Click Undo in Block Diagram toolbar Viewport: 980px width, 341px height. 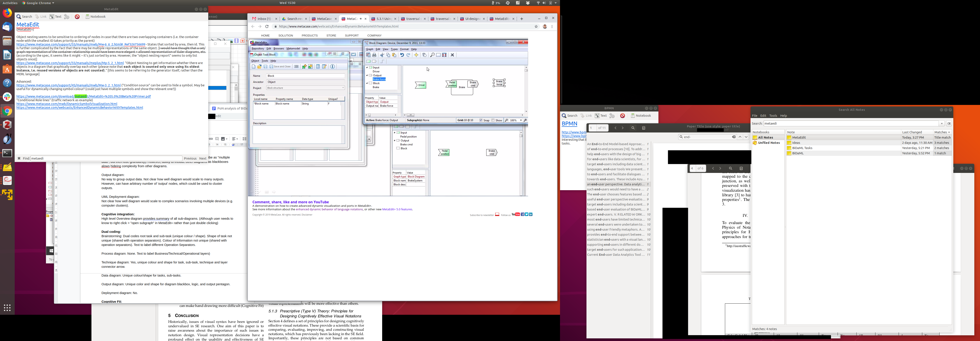coord(402,55)
